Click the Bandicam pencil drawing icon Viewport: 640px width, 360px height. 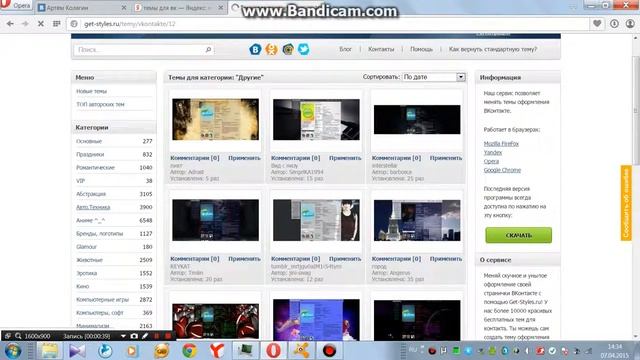tap(145, 336)
